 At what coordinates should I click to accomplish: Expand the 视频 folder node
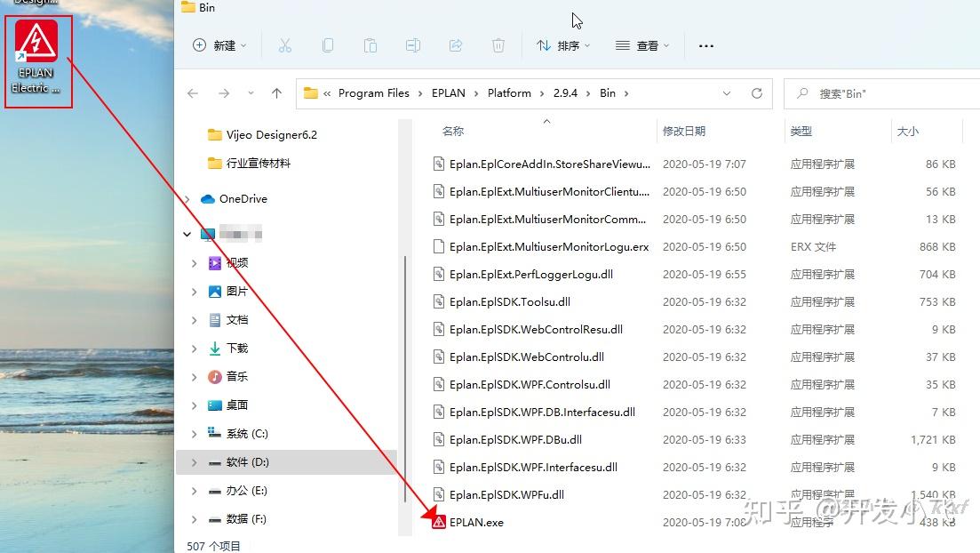[195, 263]
